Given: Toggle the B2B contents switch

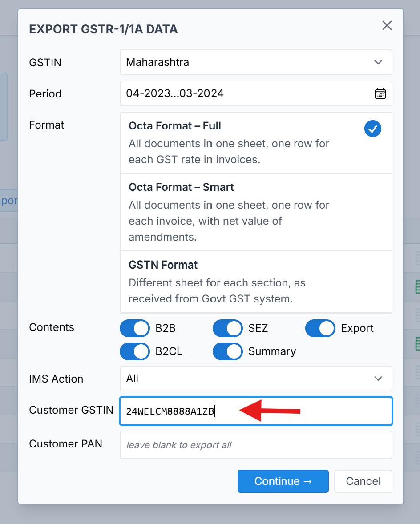Looking at the screenshot, I should click(135, 328).
